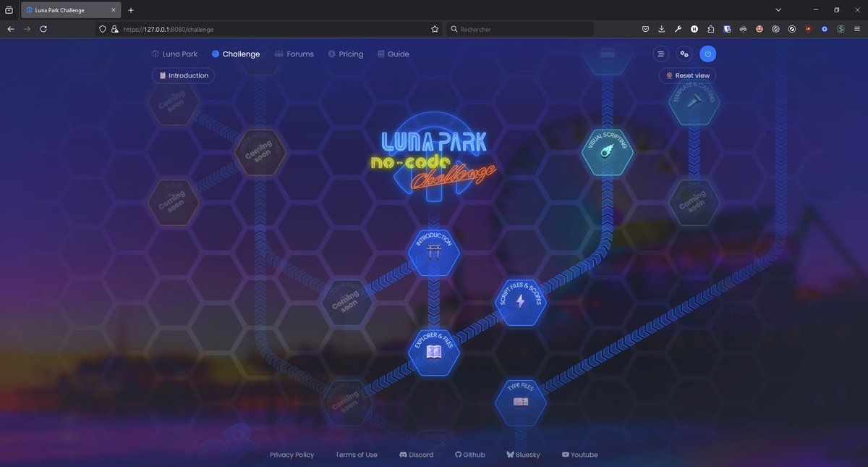Select the Challenge nav item

pos(236,54)
